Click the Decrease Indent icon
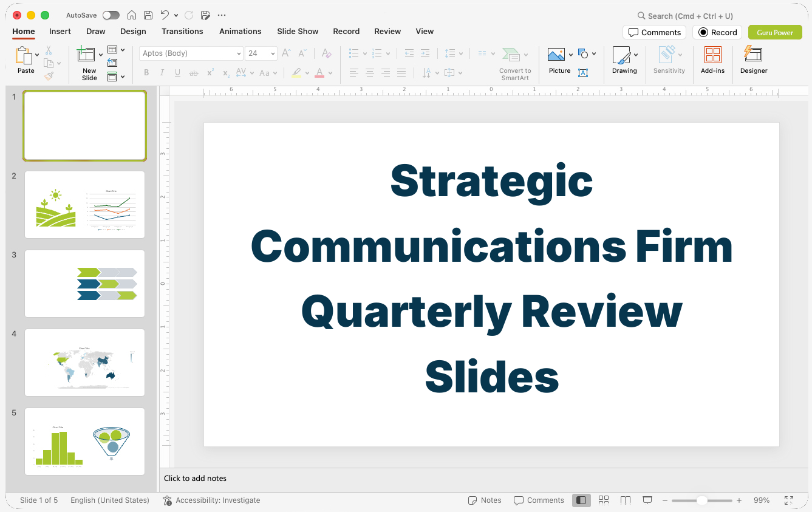This screenshot has height=512, width=812. click(409, 53)
